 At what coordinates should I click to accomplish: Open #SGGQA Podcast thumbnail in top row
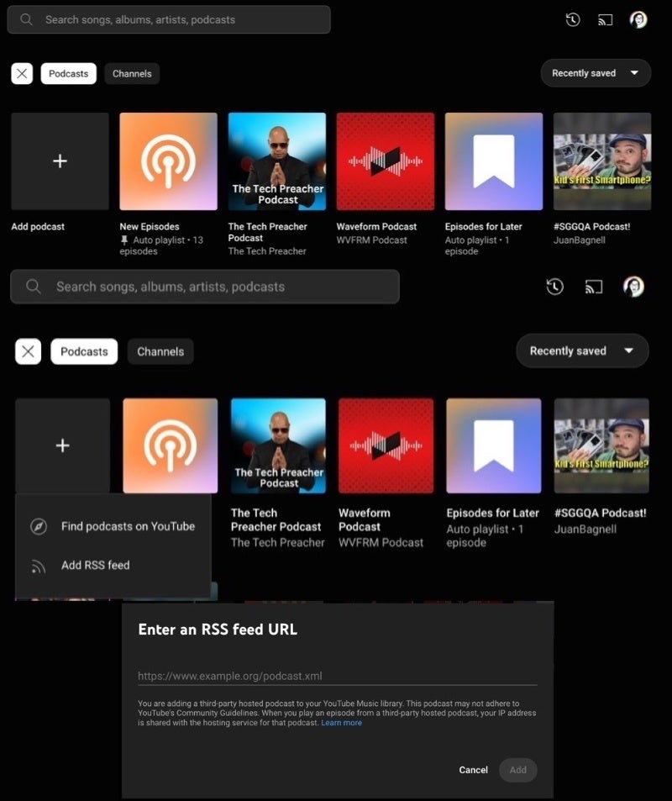click(602, 161)
